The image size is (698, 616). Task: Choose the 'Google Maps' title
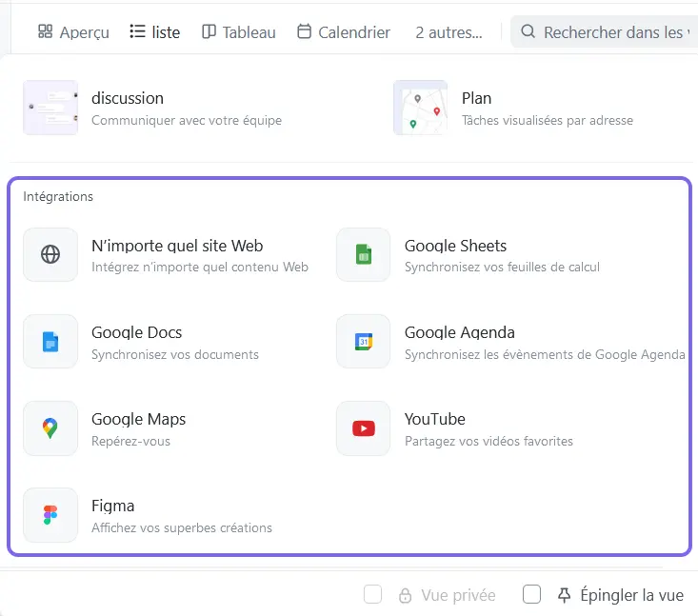[x=138, y=419]
